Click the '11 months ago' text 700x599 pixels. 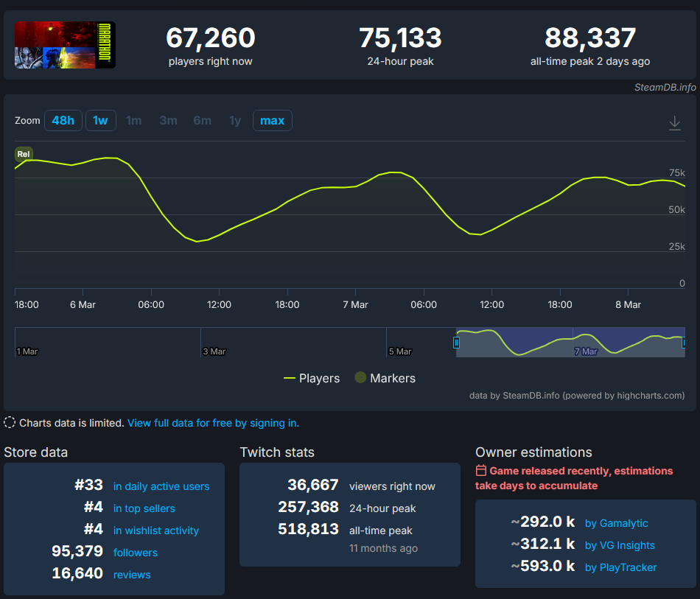click(x=383, y=548)
